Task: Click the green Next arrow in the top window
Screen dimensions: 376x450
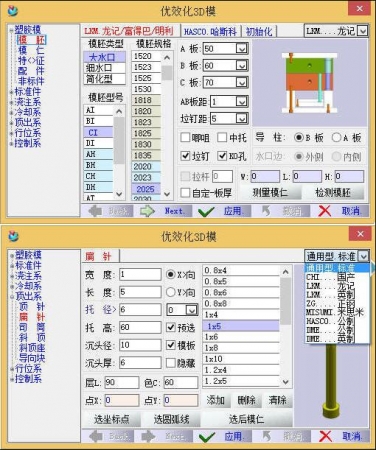Action: (148, 211)
